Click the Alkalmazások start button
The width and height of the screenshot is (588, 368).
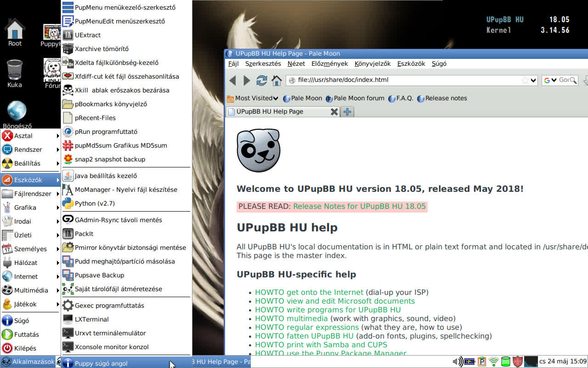pos(28,362)
